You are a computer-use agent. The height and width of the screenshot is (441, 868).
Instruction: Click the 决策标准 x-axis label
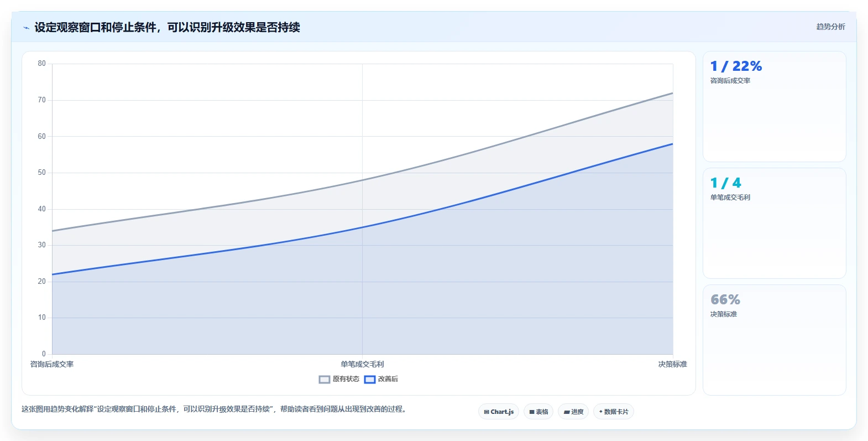tap(672, 364)
